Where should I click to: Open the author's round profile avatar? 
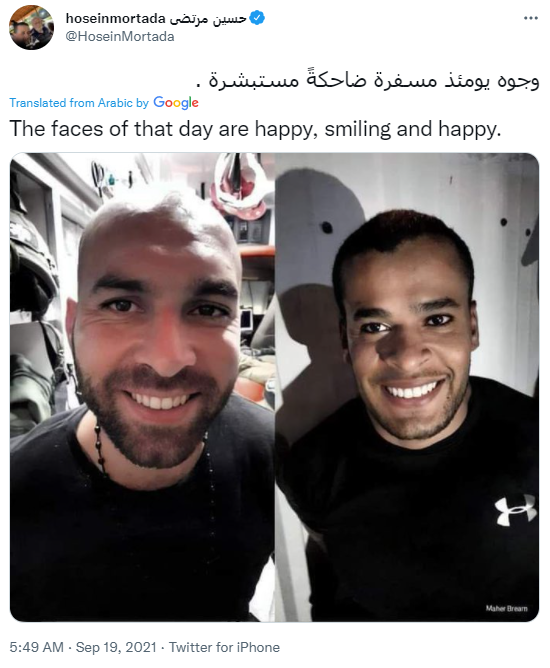coord(31,28)
